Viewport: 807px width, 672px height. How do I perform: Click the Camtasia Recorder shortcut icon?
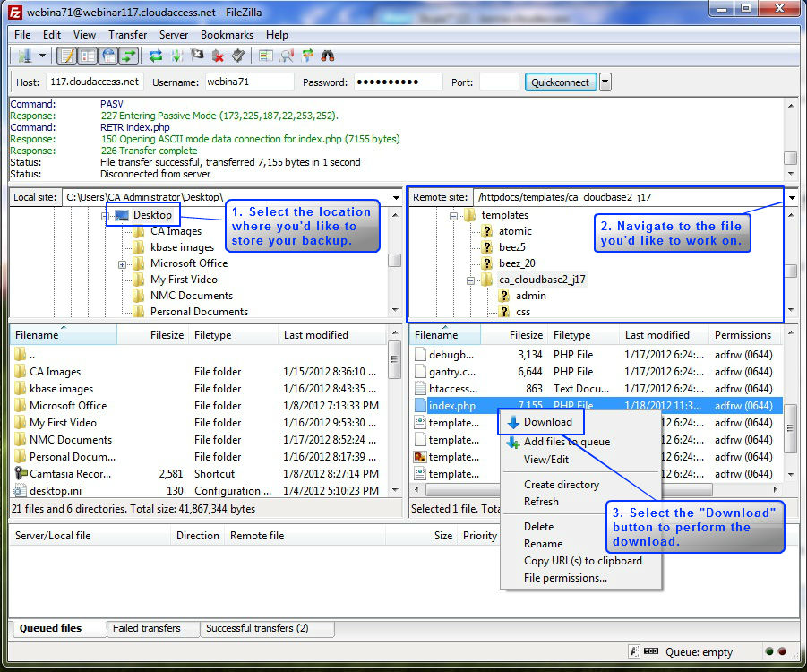click(x=21, y=473)
